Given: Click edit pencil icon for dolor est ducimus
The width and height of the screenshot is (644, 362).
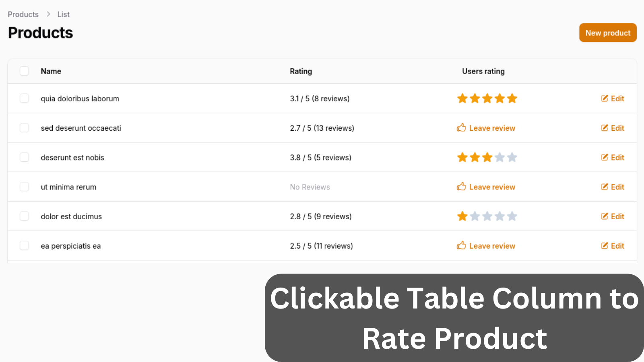Looking at the screenshot, I should pyautogui.click(x=605, y=216).
